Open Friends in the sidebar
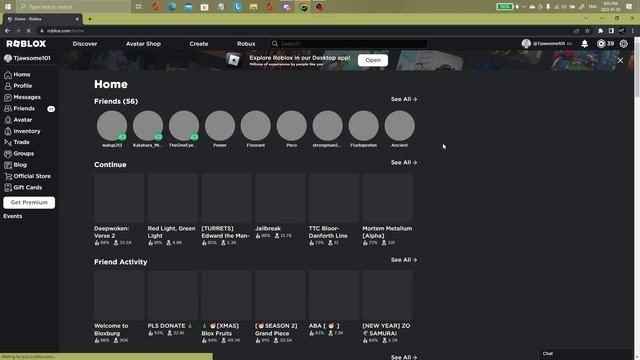 tap(20, 109)
